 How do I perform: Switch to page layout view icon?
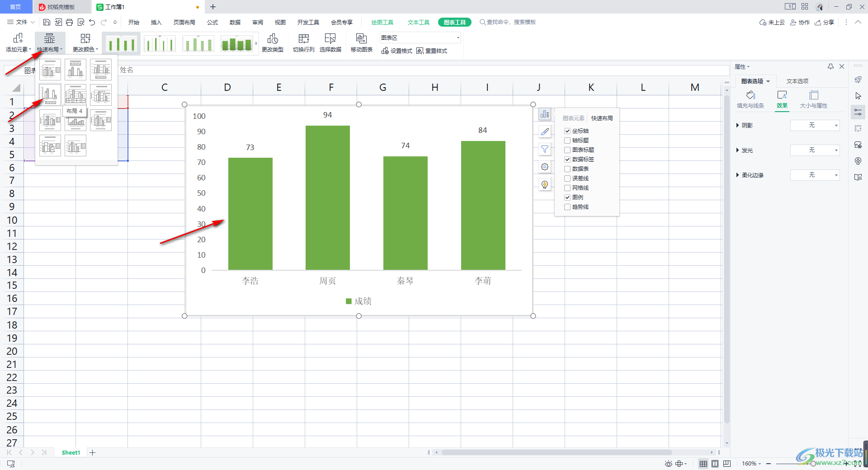click(x=715, y=464)
